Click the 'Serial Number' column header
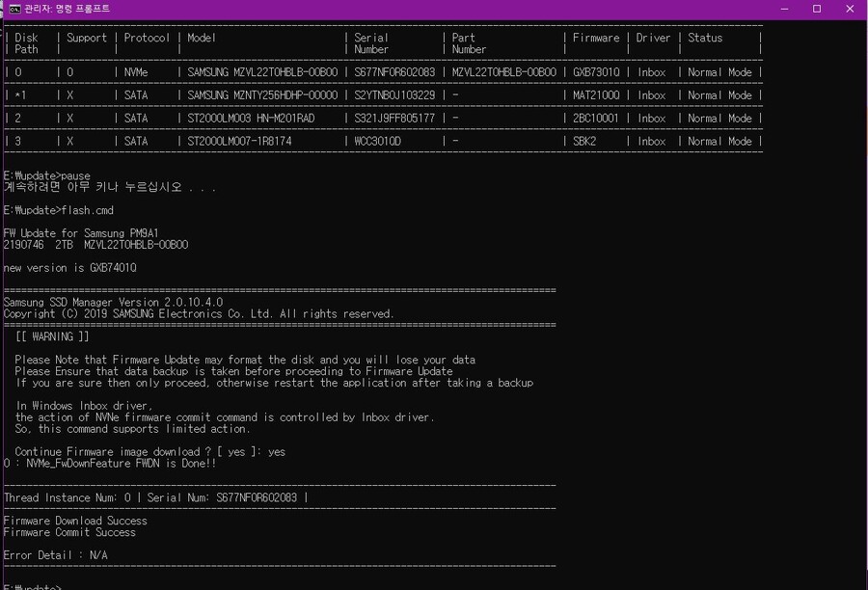The image size is (868, 590). pyautogui.click(x=371, y=43)
